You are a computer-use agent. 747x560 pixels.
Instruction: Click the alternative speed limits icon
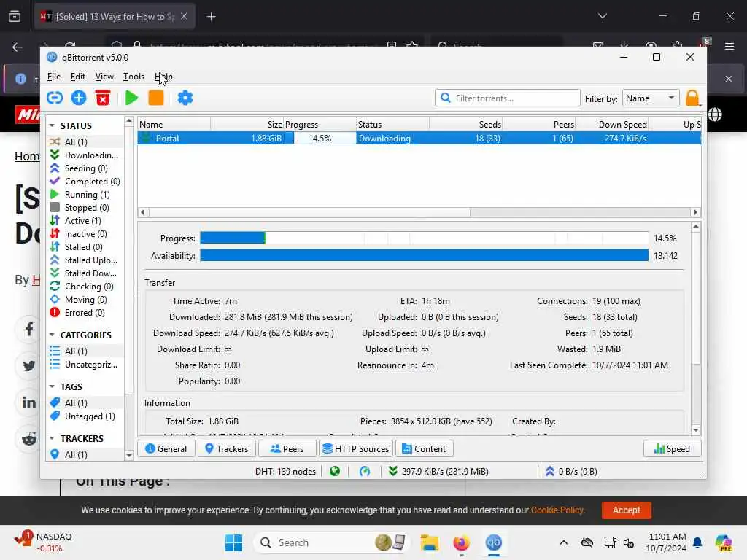pos(365,472)
